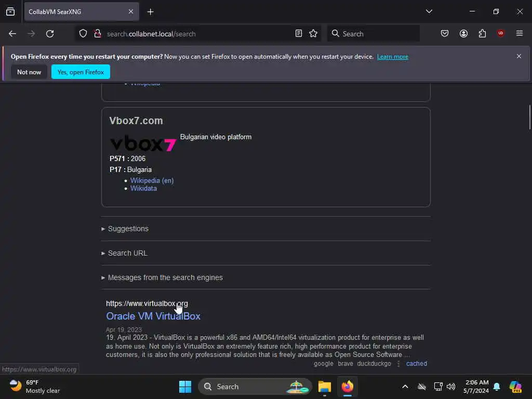Click Yes, open Firefox button

pyautogui.click(x=81, y=72)
